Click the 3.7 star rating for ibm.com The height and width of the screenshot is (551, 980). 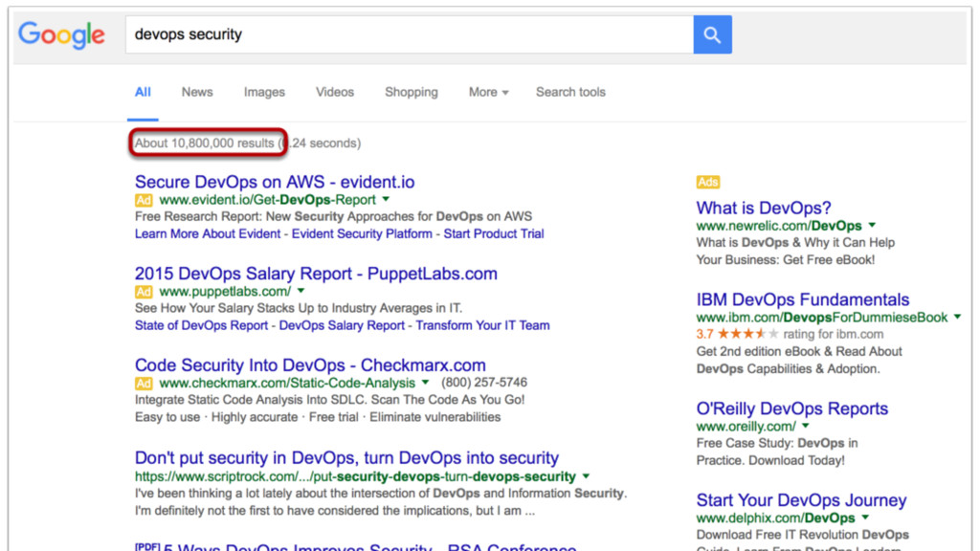[x=738, y=334]
